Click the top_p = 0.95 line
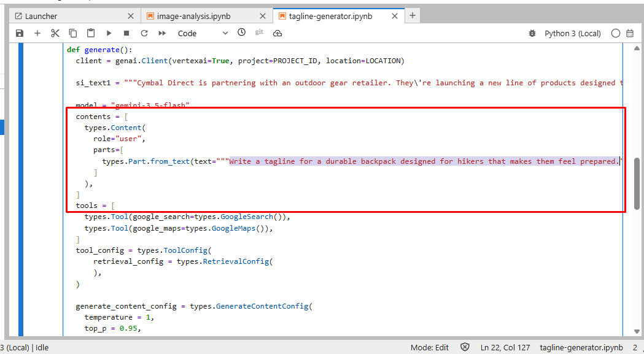The height and width of the screenshot is (354, 644). [113, 328]
